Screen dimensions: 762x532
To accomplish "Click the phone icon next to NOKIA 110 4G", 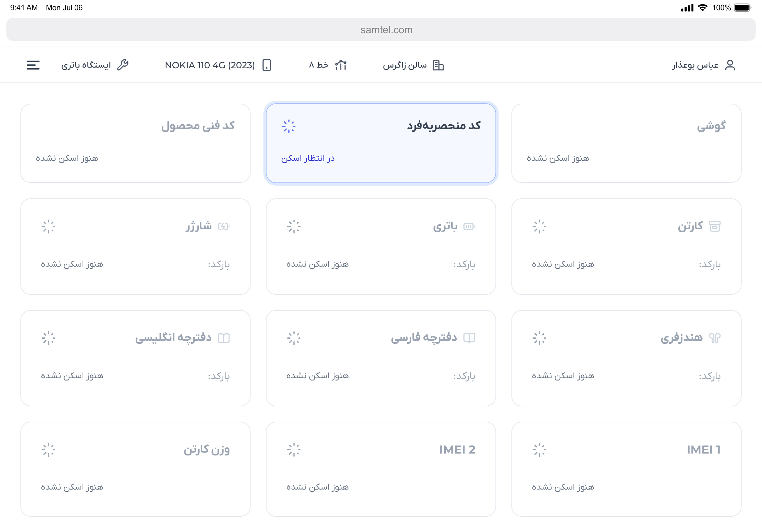I will click(x=266, y=65).
